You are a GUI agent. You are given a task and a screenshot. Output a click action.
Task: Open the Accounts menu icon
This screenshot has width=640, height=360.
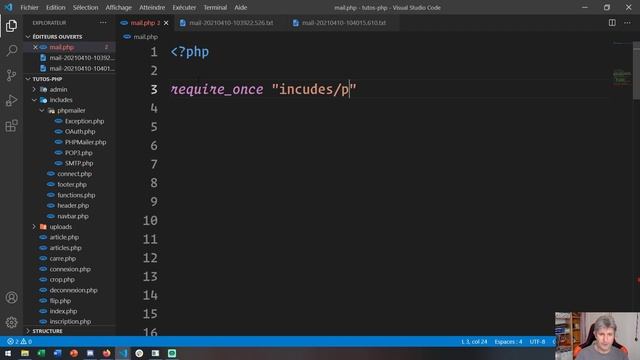(11, 298)
